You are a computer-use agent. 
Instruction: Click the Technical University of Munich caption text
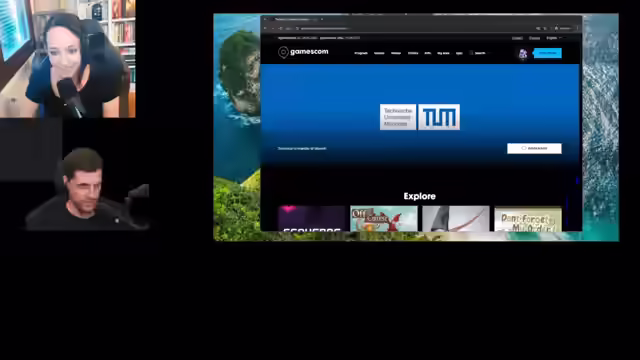coord(302,149)
